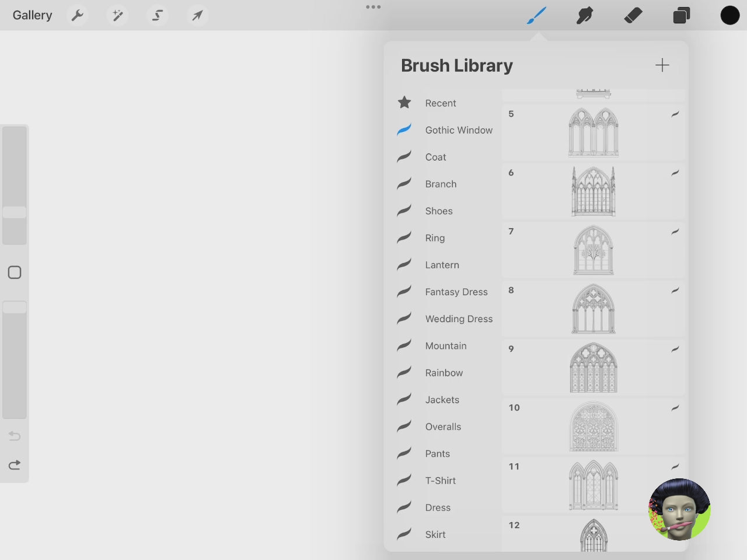Image resolution: width=747 pixels, height=560 pixels.
Task: Return to the Gallery
Action: point(32,15)
